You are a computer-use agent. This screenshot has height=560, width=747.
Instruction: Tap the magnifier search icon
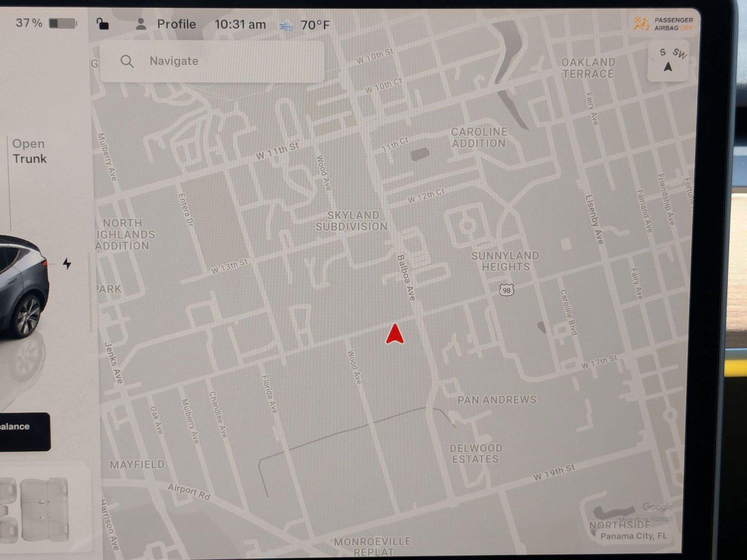click(x=127, y=61)
